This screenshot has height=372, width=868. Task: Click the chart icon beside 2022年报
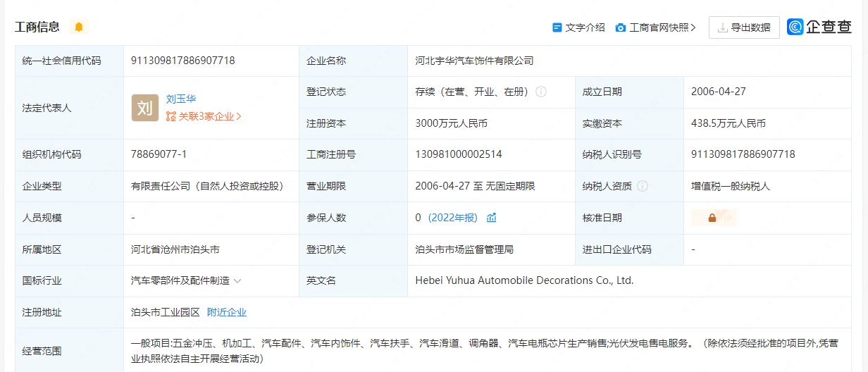coord(492,218)
